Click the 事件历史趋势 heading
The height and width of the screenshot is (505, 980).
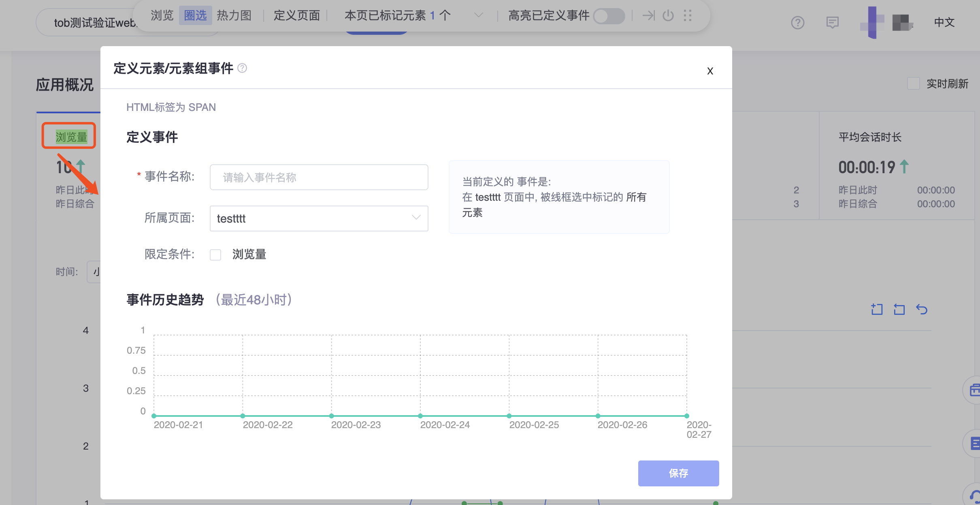point(165,300)
